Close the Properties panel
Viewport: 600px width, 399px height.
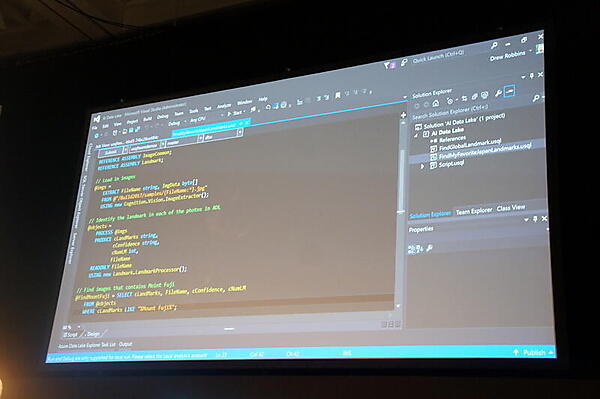coord(544,218)
